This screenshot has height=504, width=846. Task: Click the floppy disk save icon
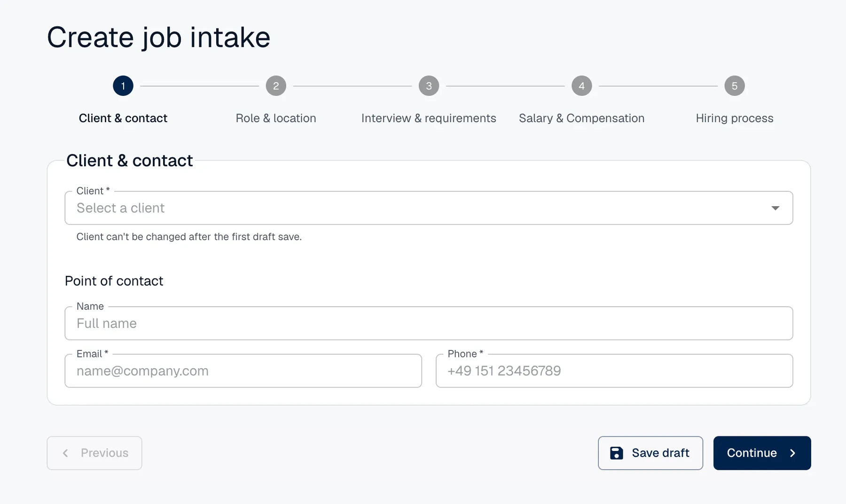coord(616,453)
